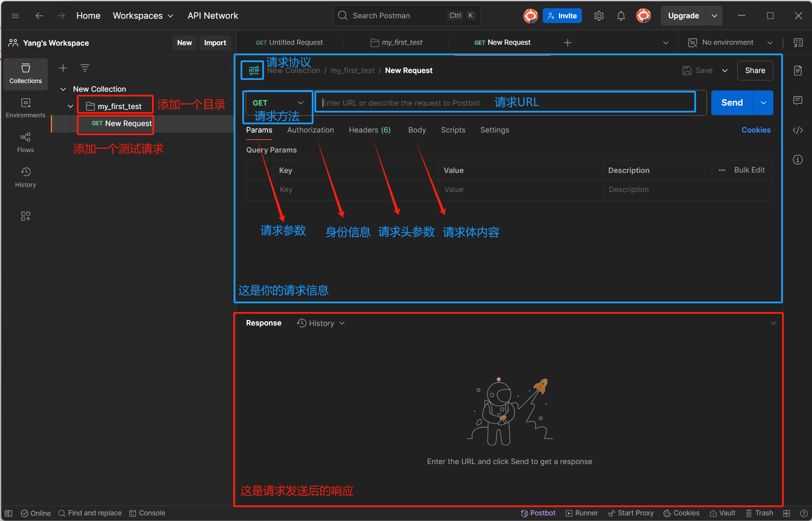This screenshot has height=521, width=812.
Task: Open the Environments sidebar panel
Action: pos(26,108)
